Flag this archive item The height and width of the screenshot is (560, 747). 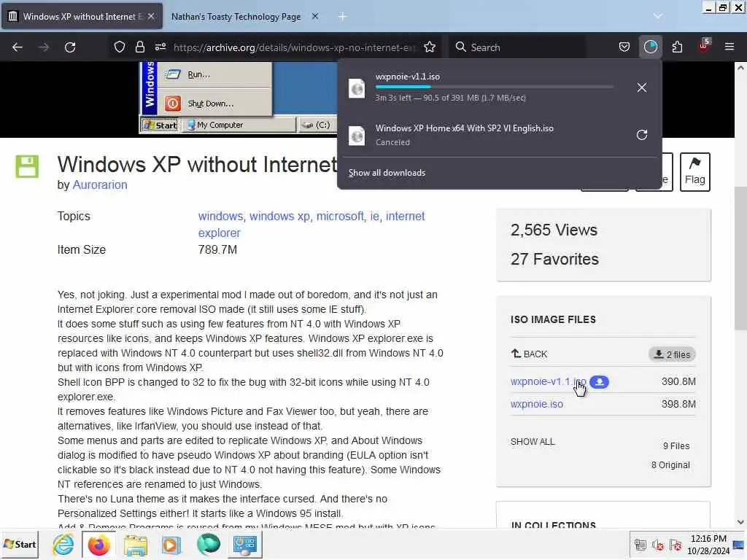pos(694,172)
